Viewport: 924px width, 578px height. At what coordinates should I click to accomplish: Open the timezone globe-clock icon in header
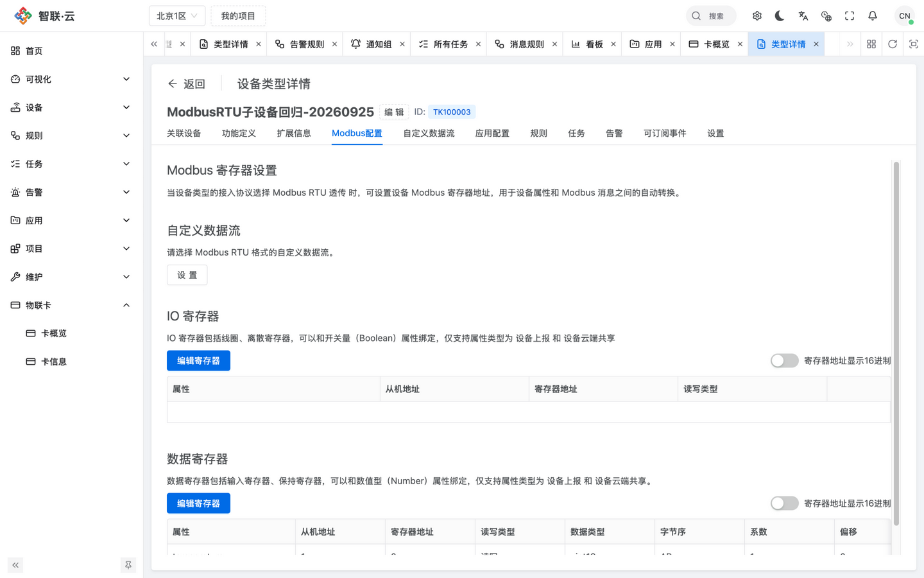826,16
